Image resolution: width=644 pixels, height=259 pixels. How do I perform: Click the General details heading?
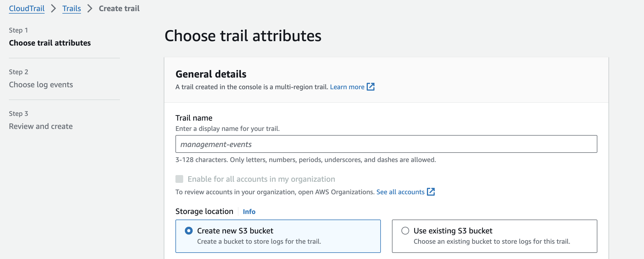click(x=211, y=74)
